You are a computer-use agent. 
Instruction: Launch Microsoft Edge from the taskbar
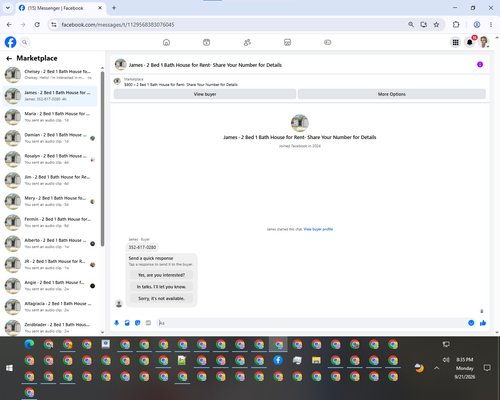[29, 344]
